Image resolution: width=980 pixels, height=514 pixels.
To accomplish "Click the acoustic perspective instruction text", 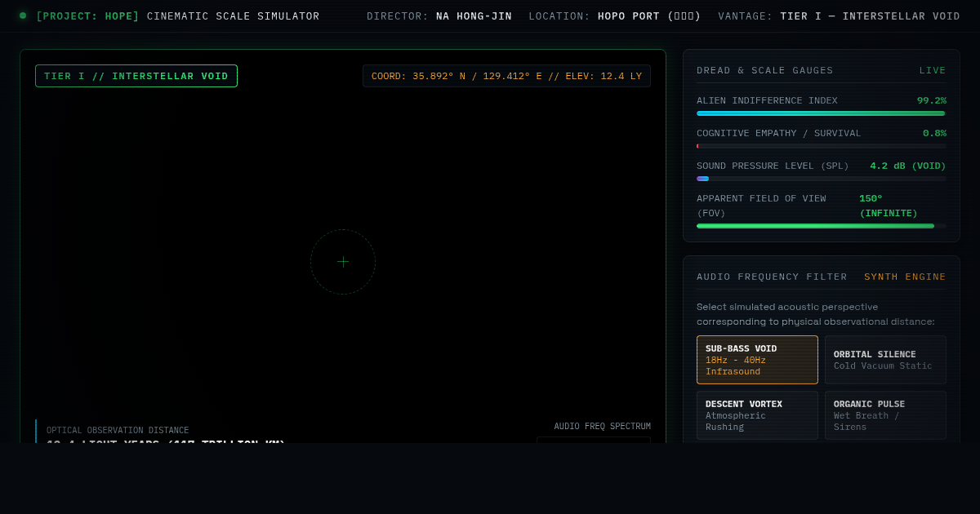I will tap(816, 314).
